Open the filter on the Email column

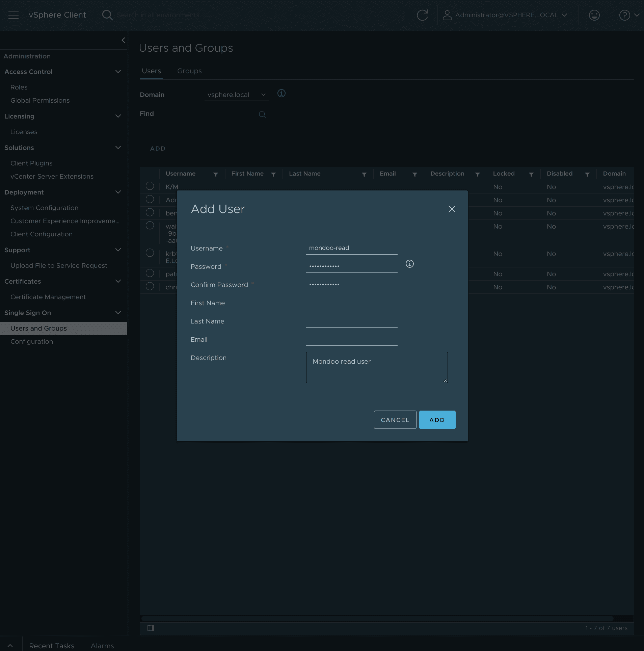[414, 174]
